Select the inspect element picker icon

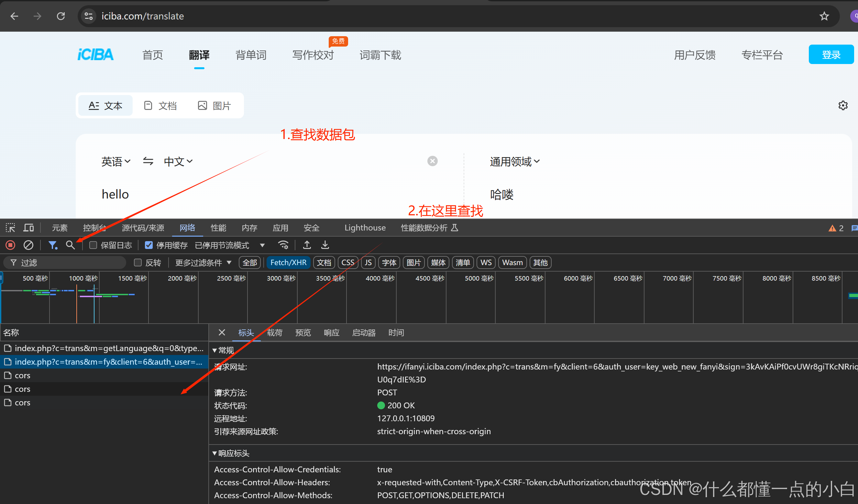click(x=10, y=228)
